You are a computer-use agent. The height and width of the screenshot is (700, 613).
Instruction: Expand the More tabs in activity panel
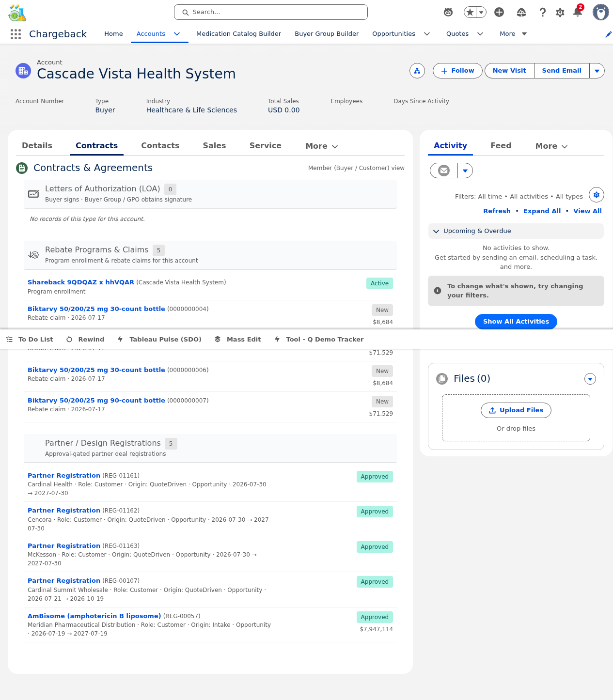tap(551, 146)
